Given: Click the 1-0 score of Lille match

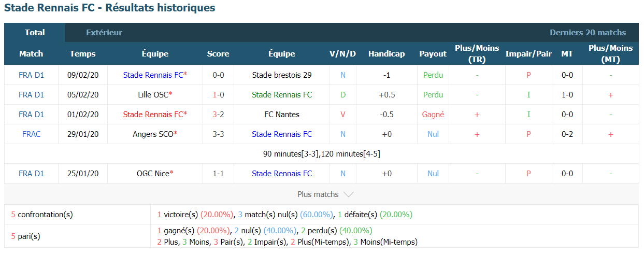Looking at the screenshot, I should pos(218,95).
